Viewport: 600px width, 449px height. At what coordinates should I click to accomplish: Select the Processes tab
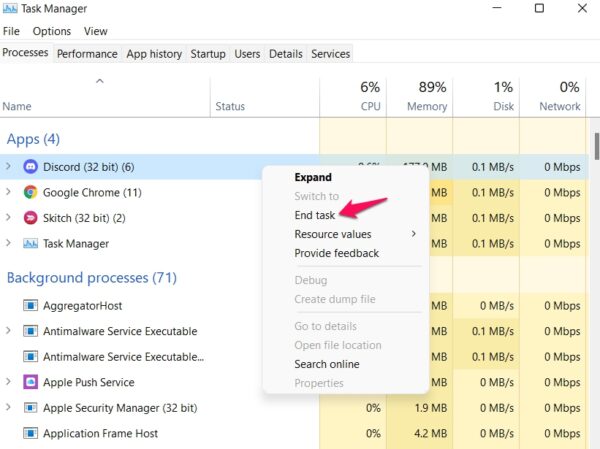(25, 52)
